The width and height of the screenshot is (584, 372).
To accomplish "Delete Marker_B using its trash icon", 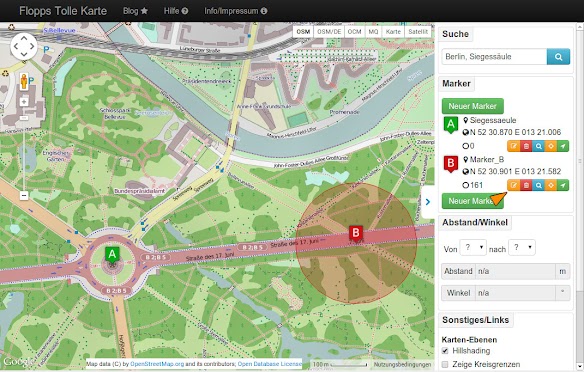I will pos(526,185).
